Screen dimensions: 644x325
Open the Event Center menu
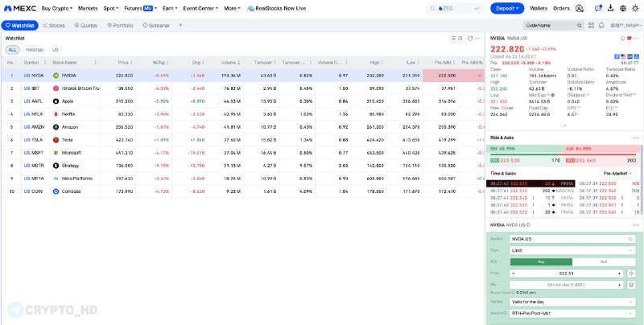200,8
